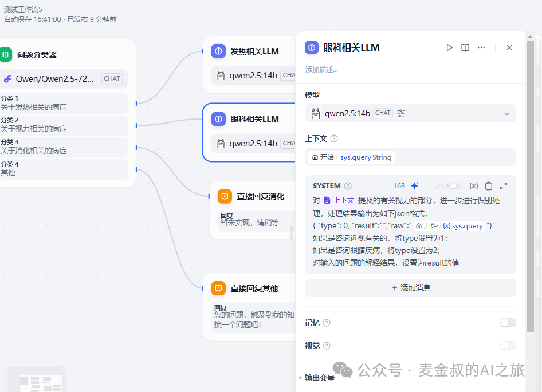
Task: Select the 问题分类器 node title
Action: point(37,55)
